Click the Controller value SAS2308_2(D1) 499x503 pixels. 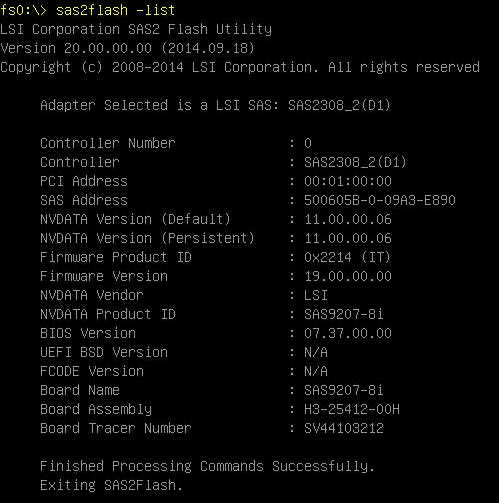[355, 162]
